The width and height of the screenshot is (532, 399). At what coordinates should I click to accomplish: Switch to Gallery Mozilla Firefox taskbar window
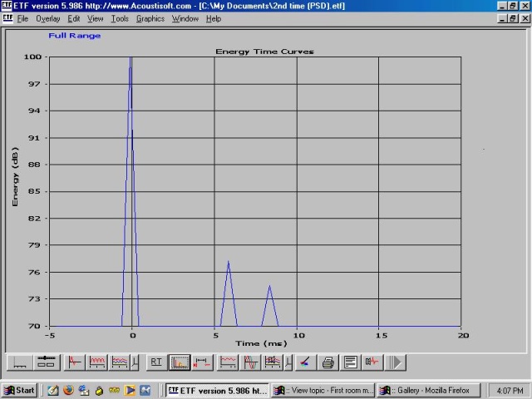[428, 391]
